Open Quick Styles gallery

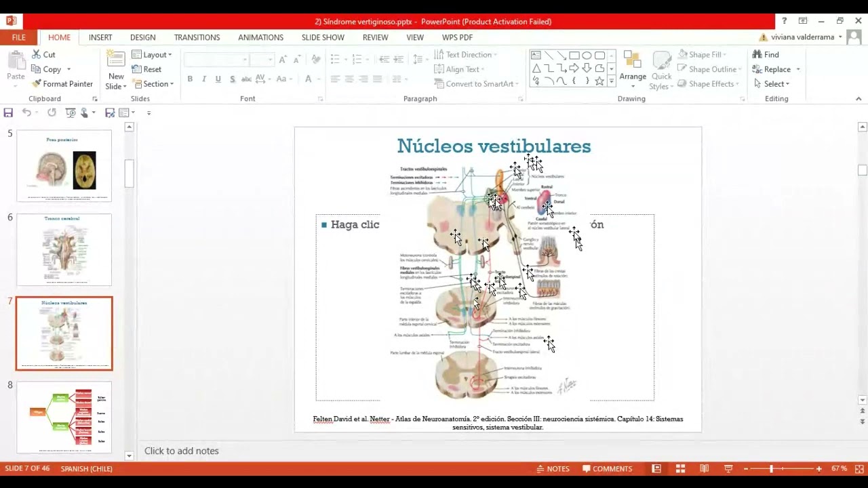point(661,70)
